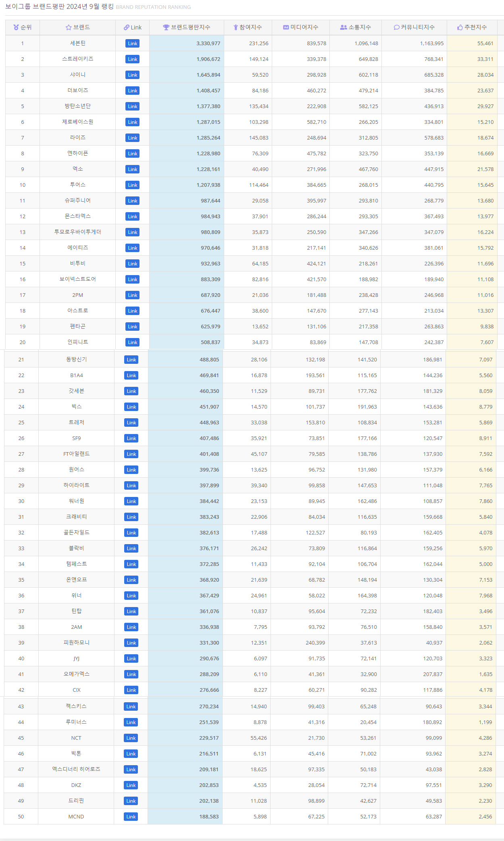Screen dimensions: 504x841
Task: Click the Link button in 투어스 row
Action: pos(133,185)
